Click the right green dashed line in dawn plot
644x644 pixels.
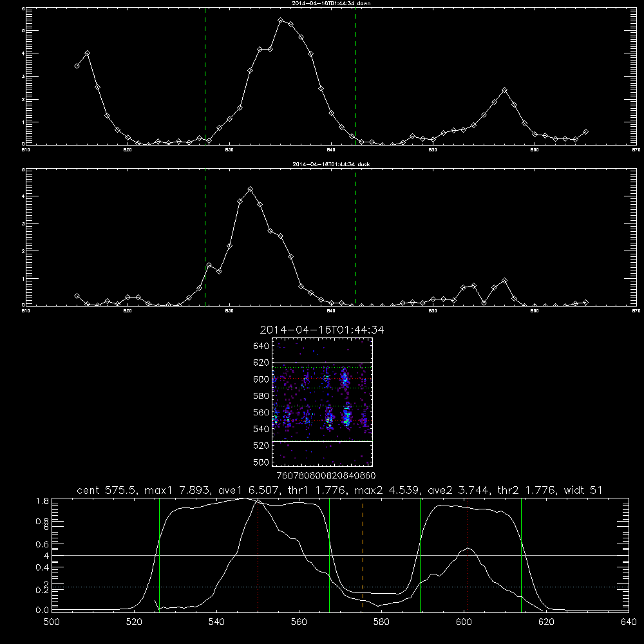point(355,76)
